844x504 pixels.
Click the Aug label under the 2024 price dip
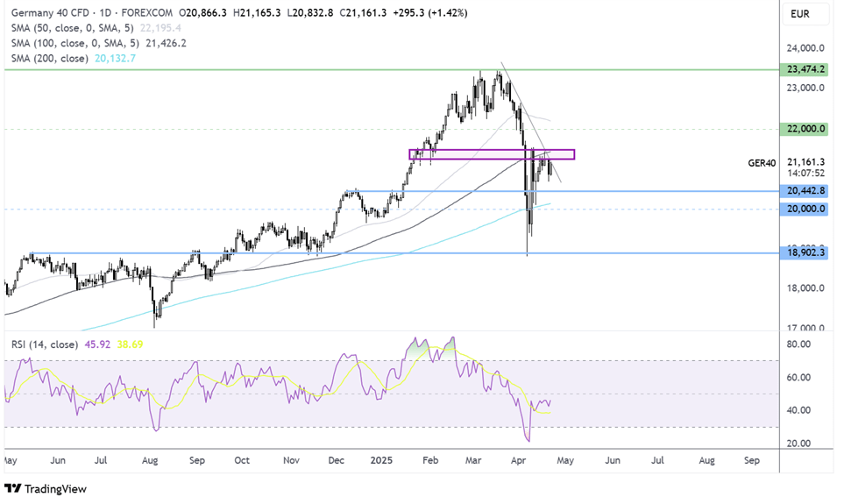tap(150, 460)
